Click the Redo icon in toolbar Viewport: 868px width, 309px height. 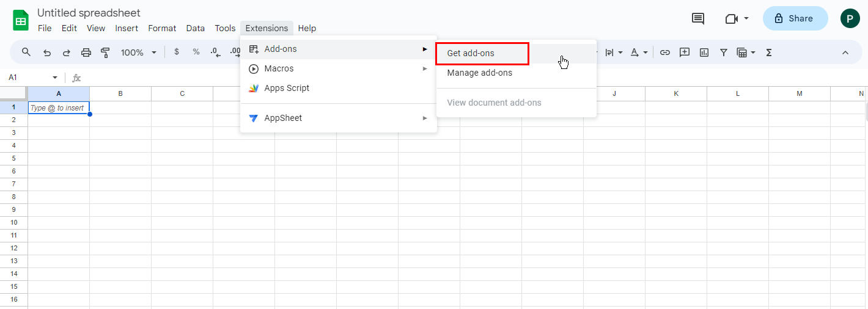(67, 53)
